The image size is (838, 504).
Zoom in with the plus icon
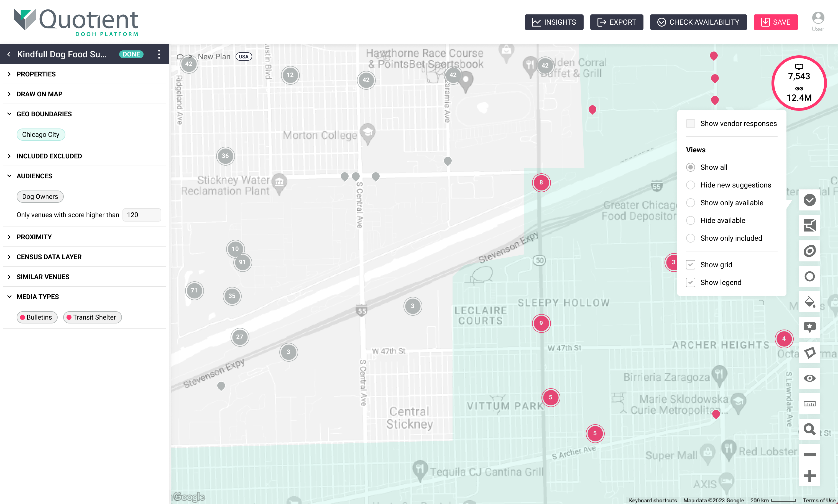809,475
